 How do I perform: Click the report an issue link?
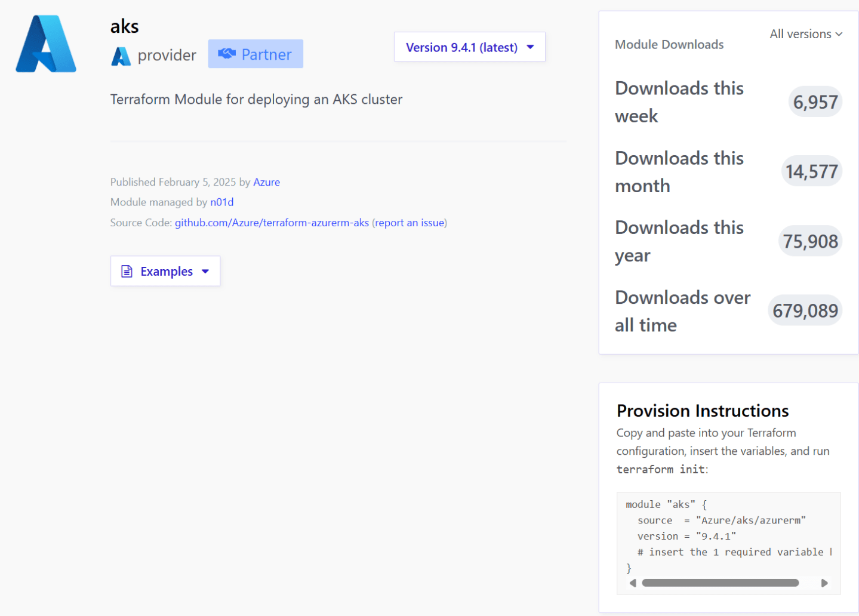click(410, 222)
